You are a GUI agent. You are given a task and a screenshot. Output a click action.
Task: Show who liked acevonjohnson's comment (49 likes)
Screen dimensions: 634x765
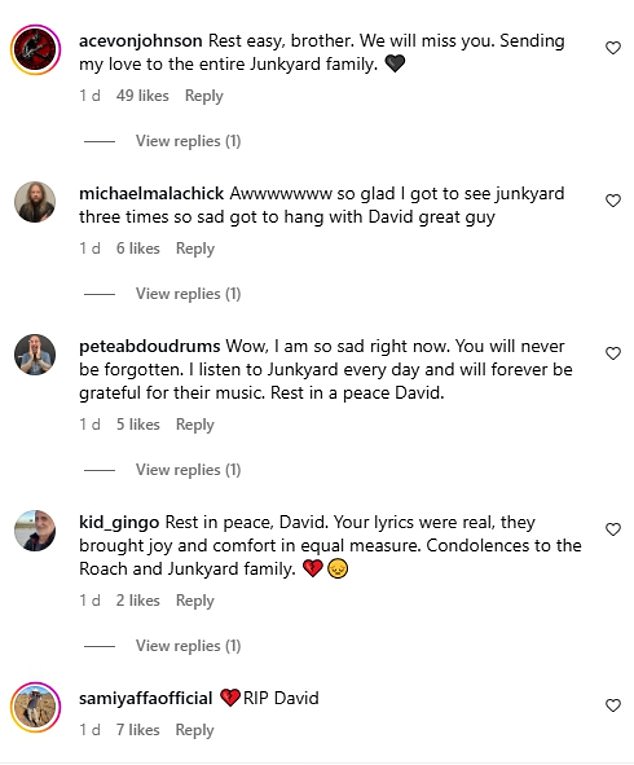pyautogui.click(x=142, y=96)
